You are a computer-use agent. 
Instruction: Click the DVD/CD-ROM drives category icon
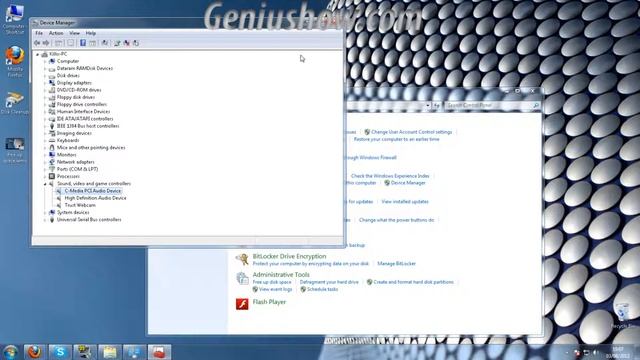point(52,90)
